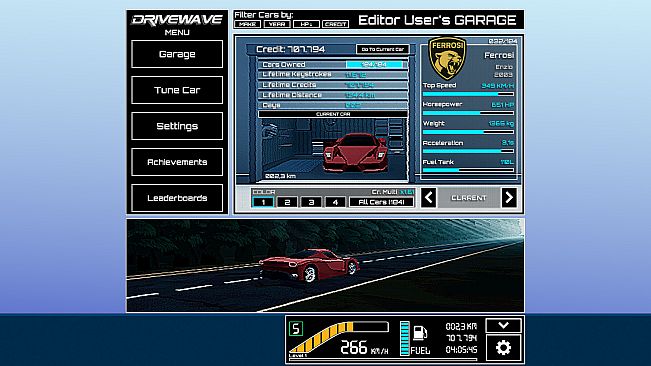
Task: Click the level progress bar in HUD
Action: click(383, 359)
